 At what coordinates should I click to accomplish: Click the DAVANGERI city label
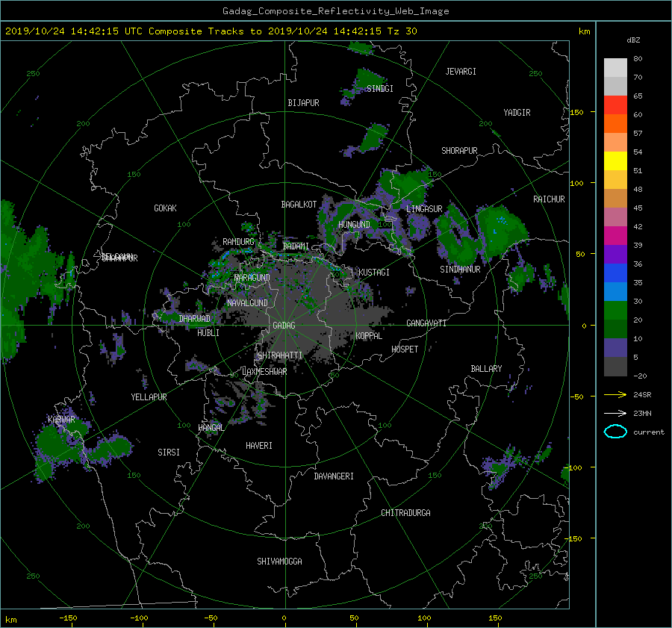pyautogui.click(x=334, y=476)
